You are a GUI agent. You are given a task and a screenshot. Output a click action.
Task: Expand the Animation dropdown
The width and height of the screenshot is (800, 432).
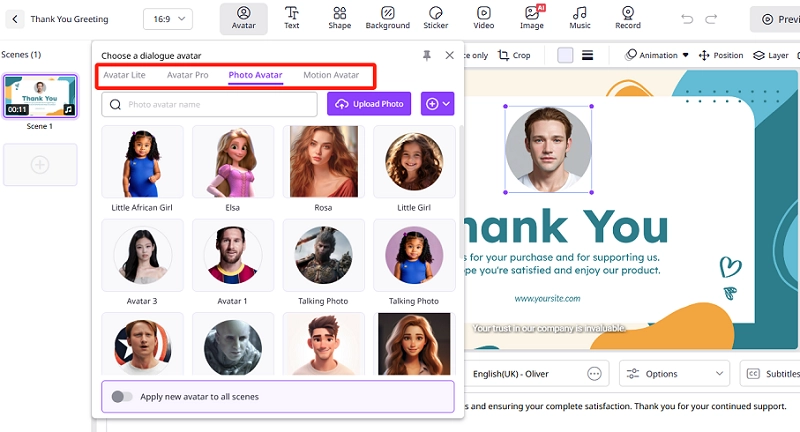pyautogui.click(x=658, y=55)
